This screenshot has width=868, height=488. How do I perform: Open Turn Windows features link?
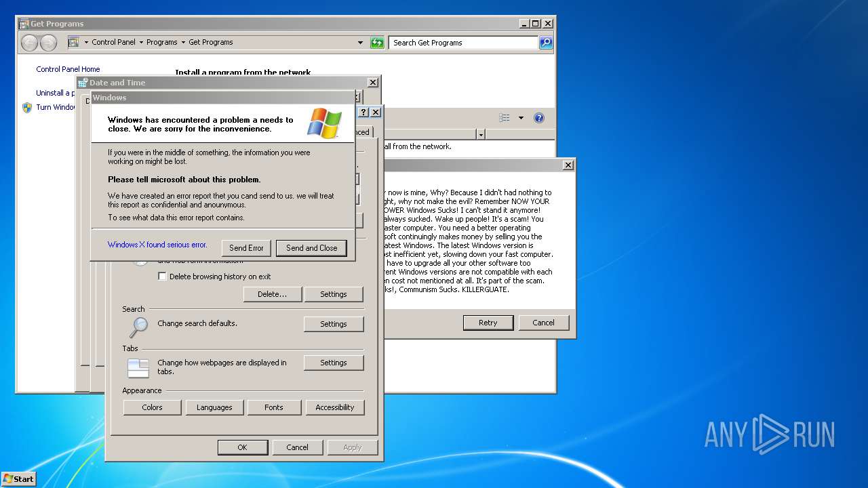click(56, 107)
